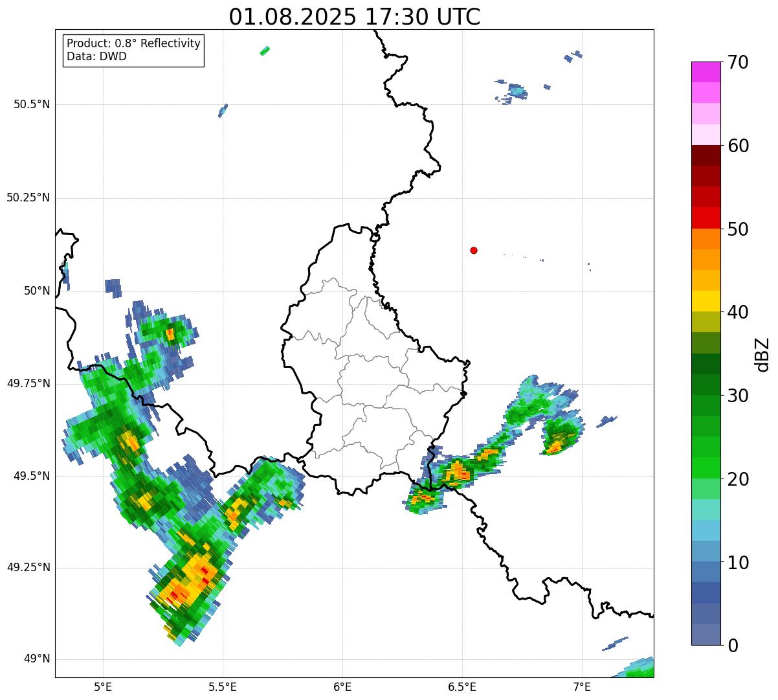Screen dimensions: 778x700
Task: Click the longitude label 6.5°E
Action: coord(462,686)
